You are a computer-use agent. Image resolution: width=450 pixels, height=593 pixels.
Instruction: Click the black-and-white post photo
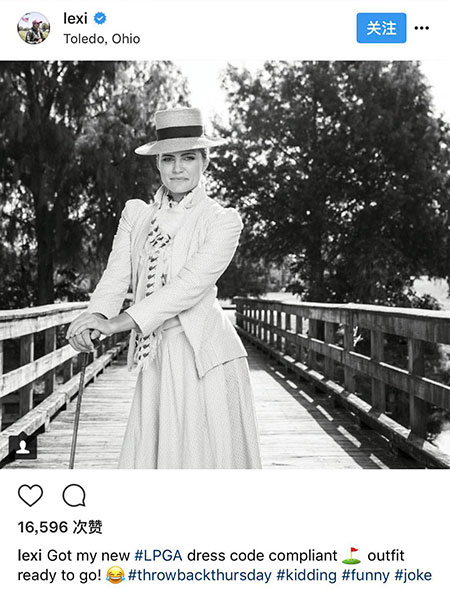225,265
